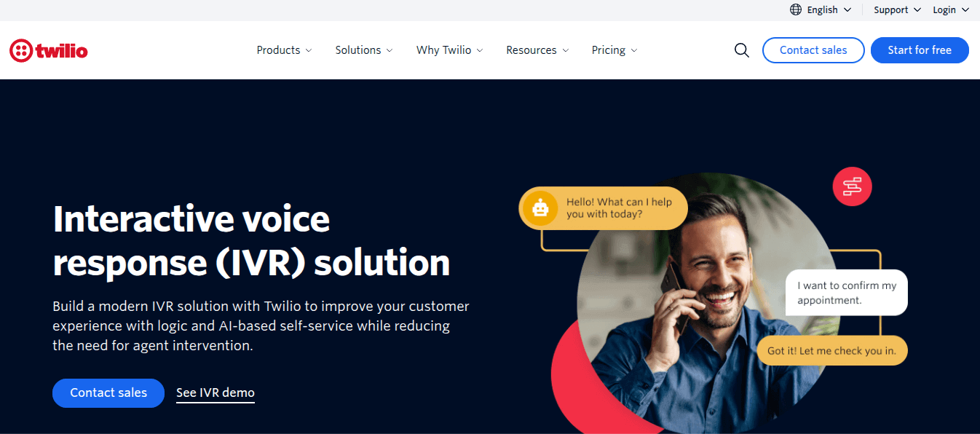Click the 'Got it! Let me check you in' bubble
980x434 pixels.
[x=831, y=350]
